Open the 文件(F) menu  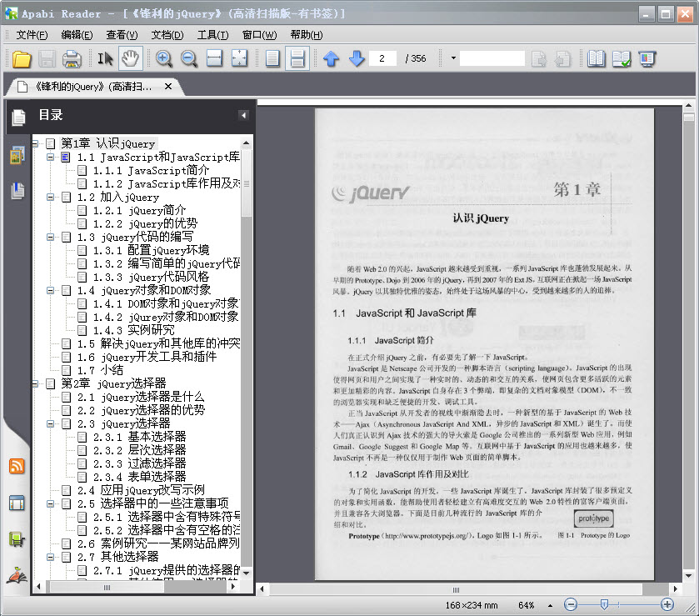(x=32, y=35)
